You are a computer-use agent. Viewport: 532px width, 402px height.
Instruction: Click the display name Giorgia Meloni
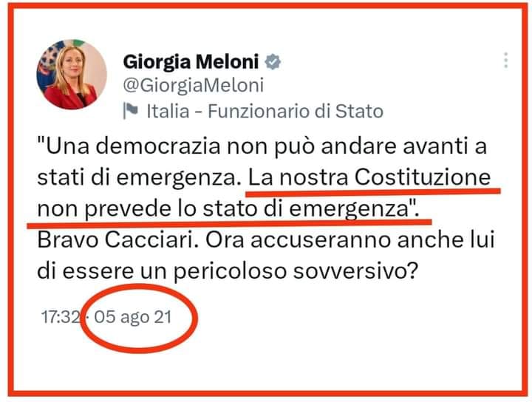pos(191,62)
